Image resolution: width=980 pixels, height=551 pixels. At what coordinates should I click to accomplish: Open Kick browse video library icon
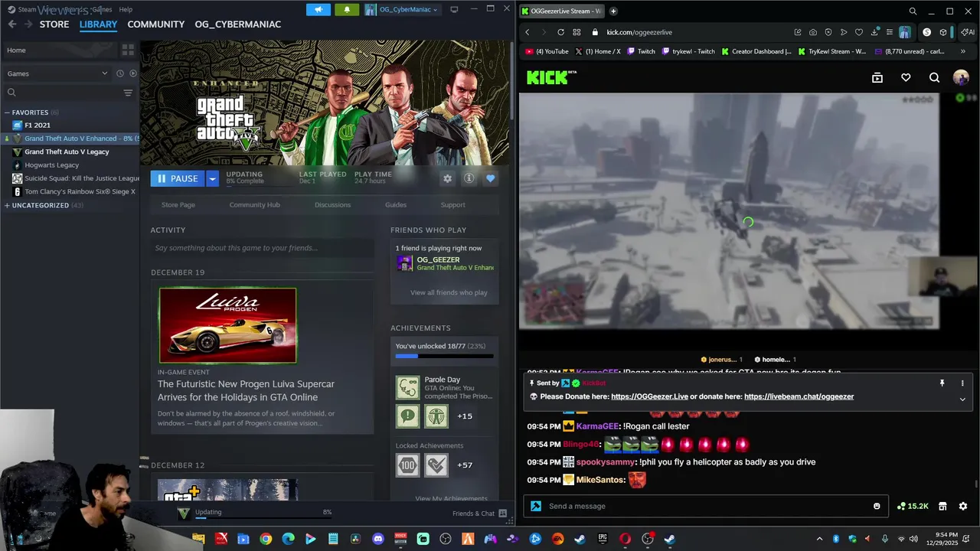tap(877, 77)
